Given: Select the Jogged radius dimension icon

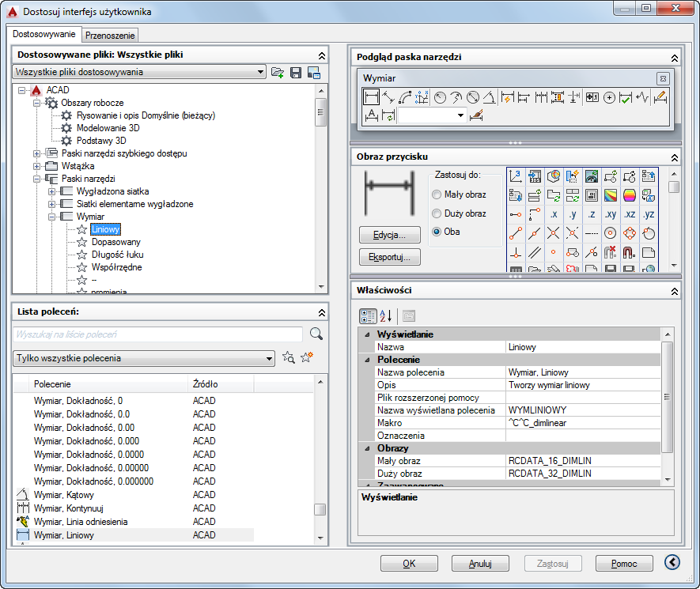Looking at the screenshot, I should [x=456, y=97].
